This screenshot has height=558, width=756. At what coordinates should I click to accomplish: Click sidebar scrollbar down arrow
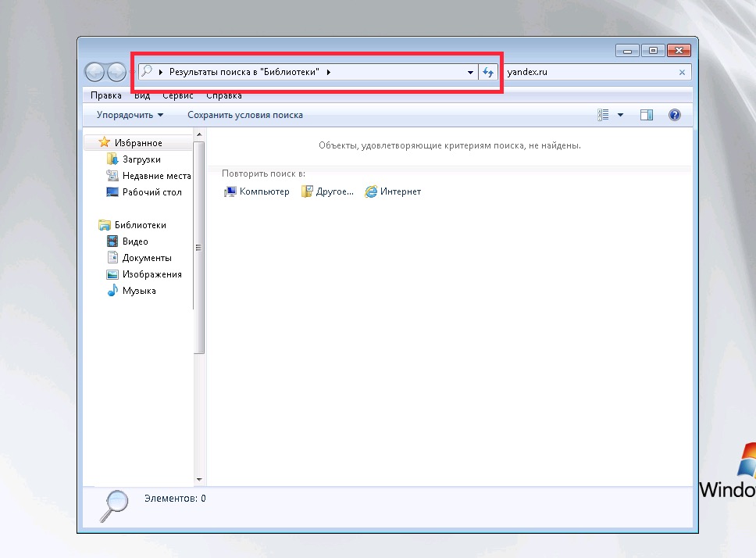pyautogui.click(x=199, y=479)
